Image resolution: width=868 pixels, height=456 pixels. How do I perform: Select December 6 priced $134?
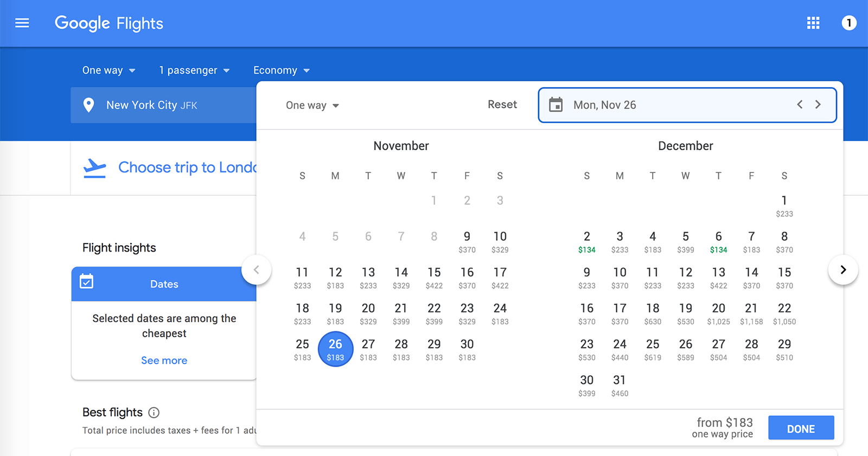tap(719, 242)
